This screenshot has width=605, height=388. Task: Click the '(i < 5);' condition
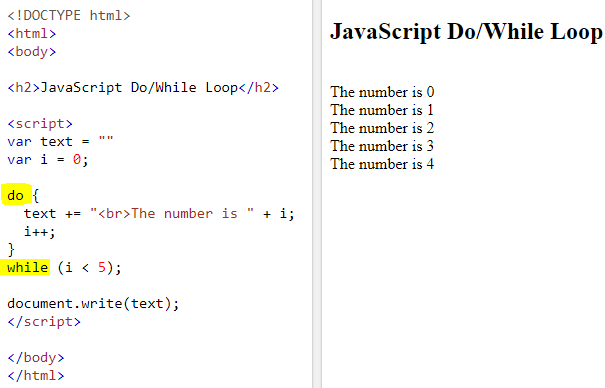(89, 268)
